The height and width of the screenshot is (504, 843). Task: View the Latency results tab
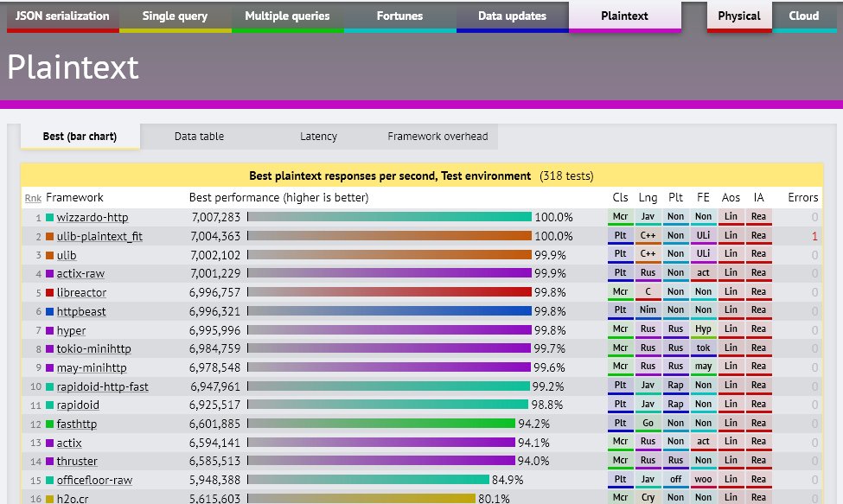[x=319, y=137]
